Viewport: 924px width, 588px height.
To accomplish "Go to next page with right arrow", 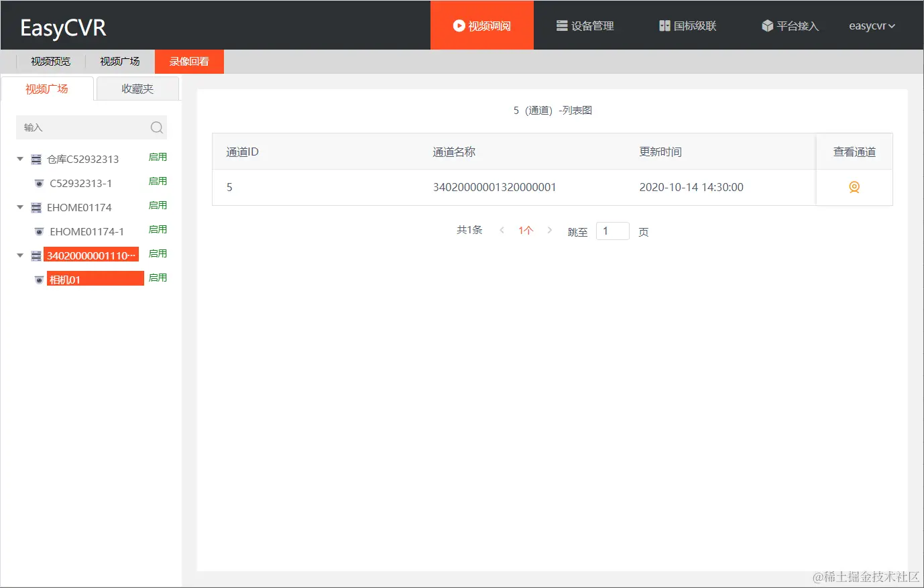I will tap(549, 230).
